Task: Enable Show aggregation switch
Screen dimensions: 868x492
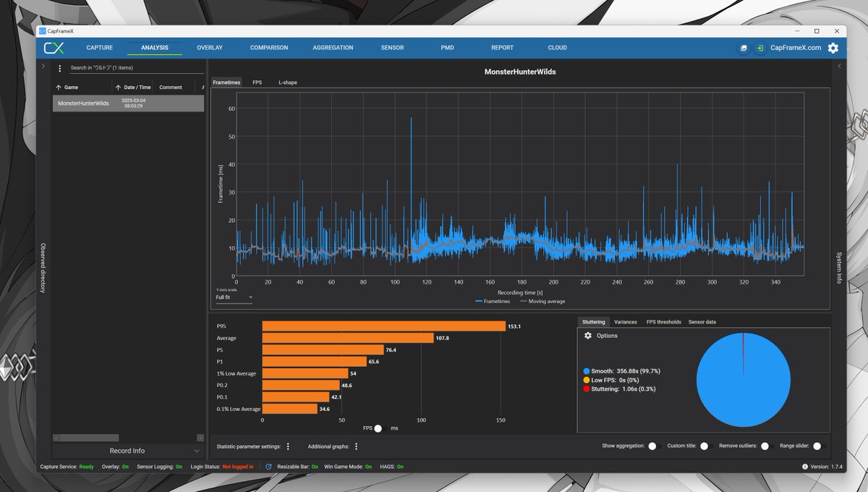Action: point(653,446)
